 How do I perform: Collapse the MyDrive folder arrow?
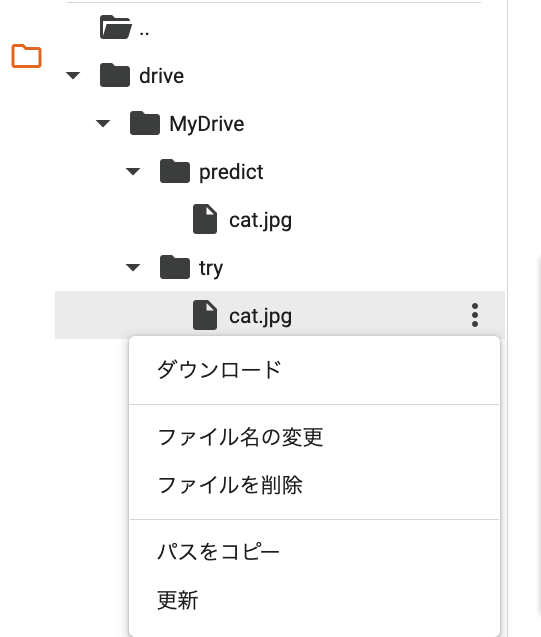point(103,124)
